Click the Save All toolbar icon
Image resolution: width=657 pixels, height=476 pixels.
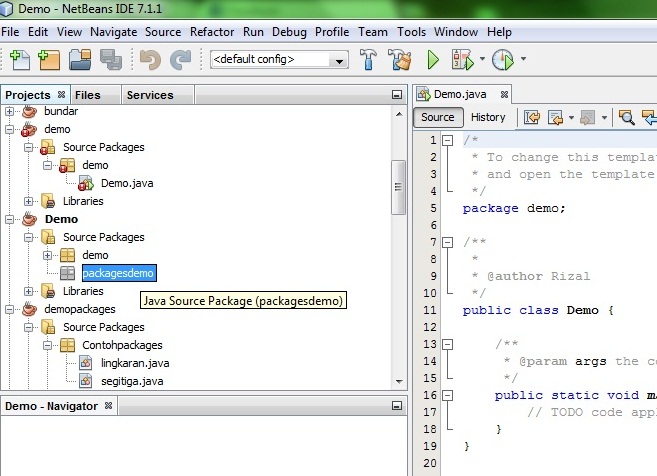(x=111, y=60)
